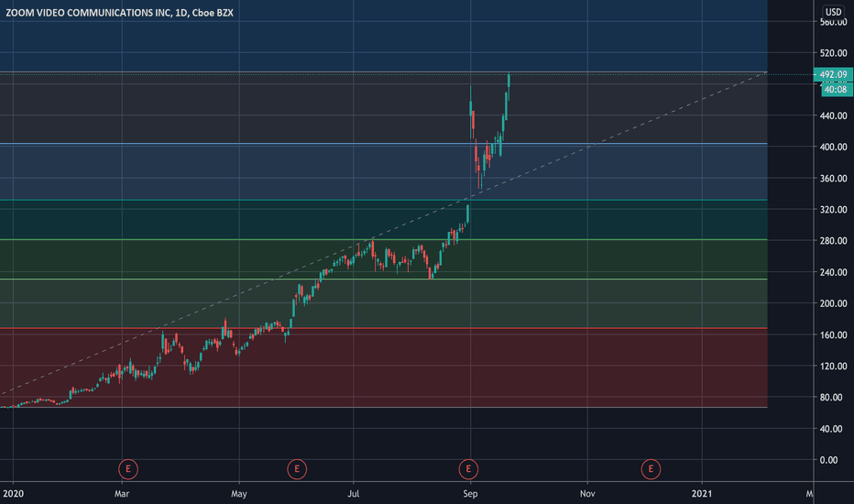Click the 0.00 price axis label
854x504 pixels.
829,460
